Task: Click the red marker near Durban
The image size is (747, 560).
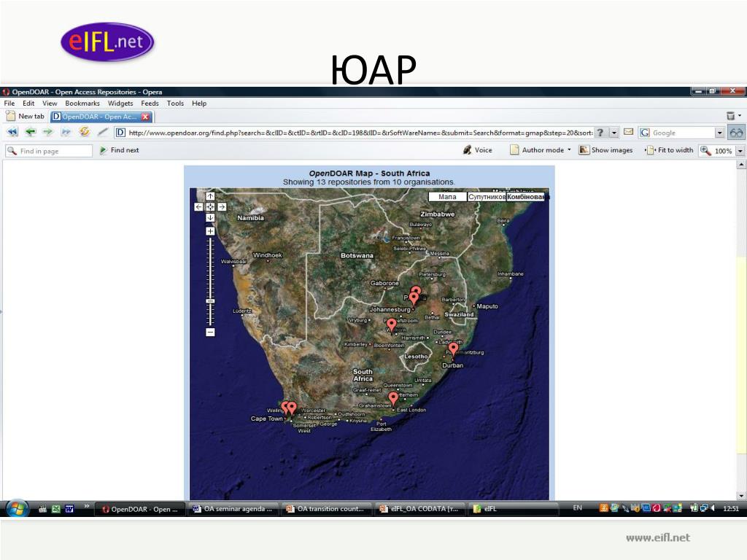Action: point(454,349)
